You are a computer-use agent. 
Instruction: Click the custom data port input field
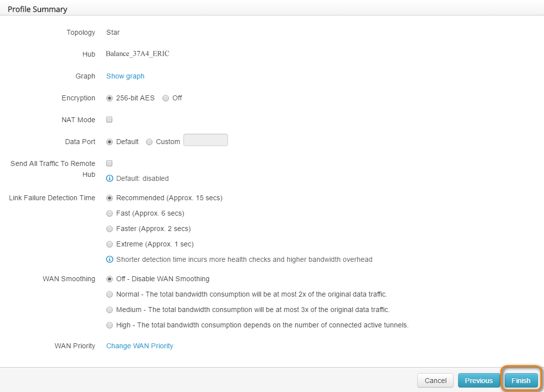coord(206,141)
